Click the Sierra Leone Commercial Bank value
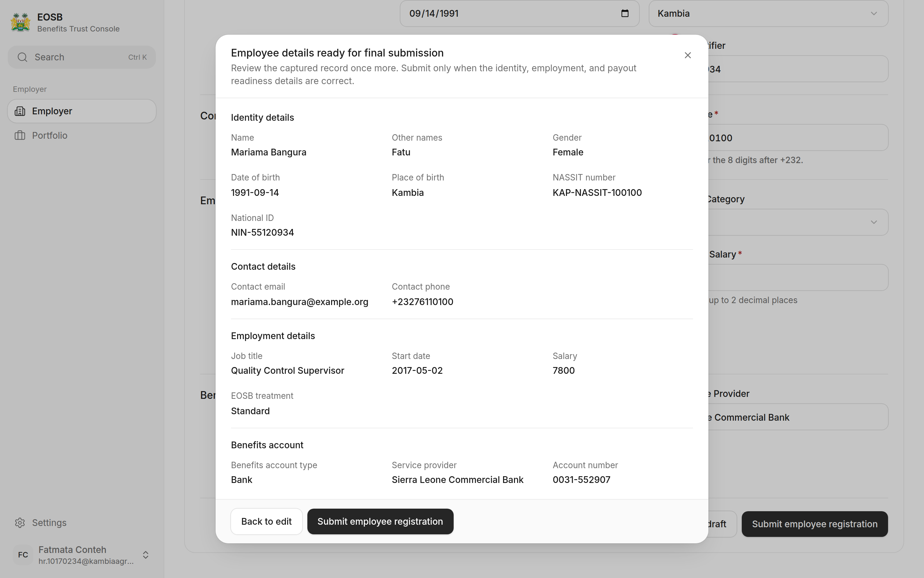This screenshot has height=578, width=924. (458, 480)
